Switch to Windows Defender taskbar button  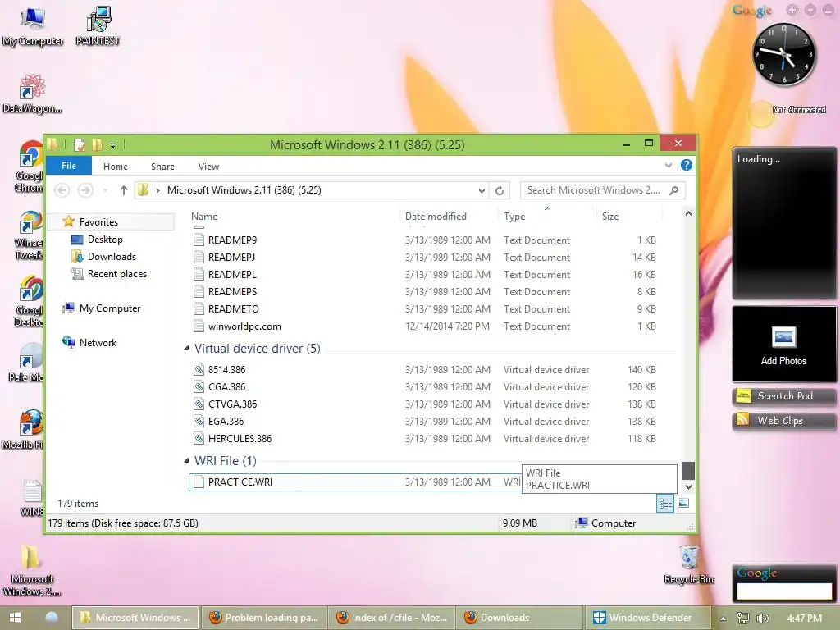(x=648, y=618)
